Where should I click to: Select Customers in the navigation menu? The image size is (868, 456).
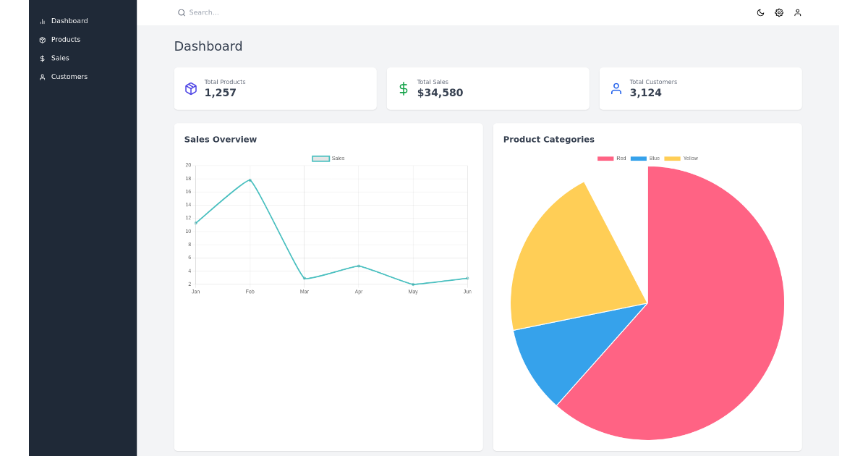click(x=69, y=77)
